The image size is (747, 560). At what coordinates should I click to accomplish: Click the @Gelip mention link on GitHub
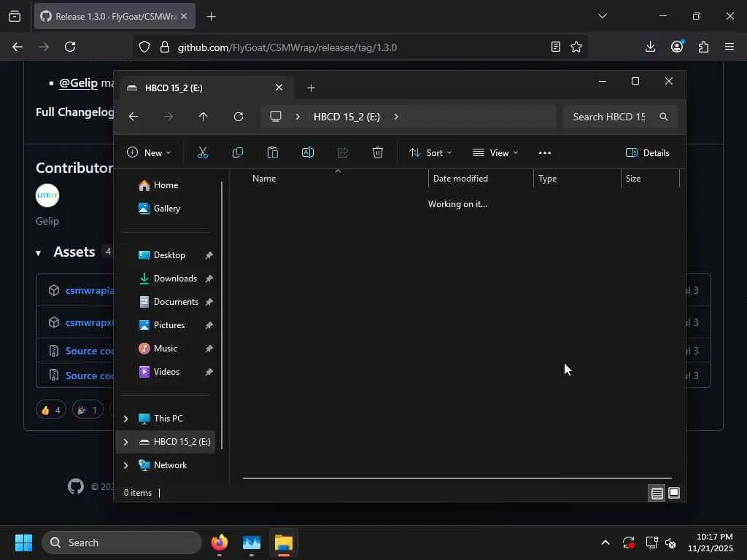(x=78, y=83)
